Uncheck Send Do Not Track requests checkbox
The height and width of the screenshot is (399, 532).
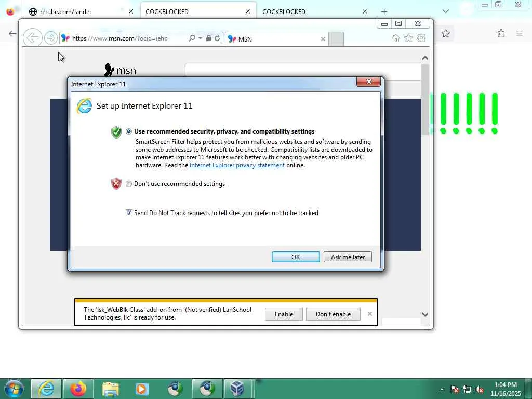pyautogui.click(x=129, y=212)
